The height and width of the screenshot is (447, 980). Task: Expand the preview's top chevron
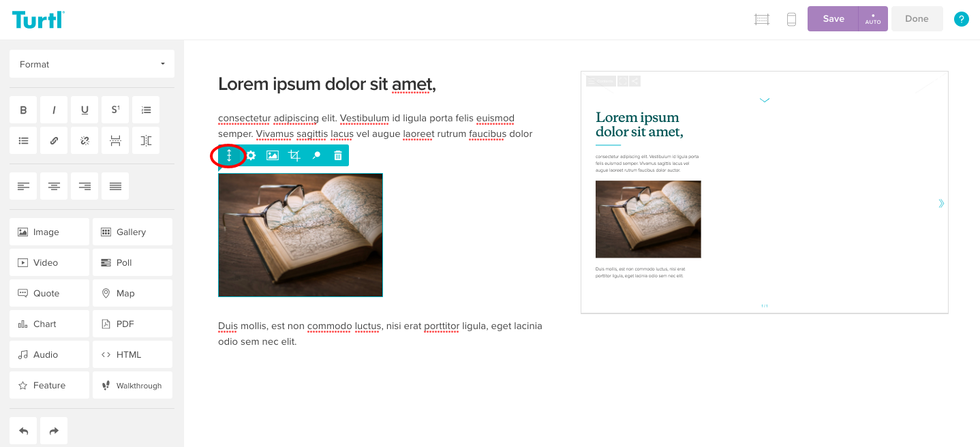point(765,100)
